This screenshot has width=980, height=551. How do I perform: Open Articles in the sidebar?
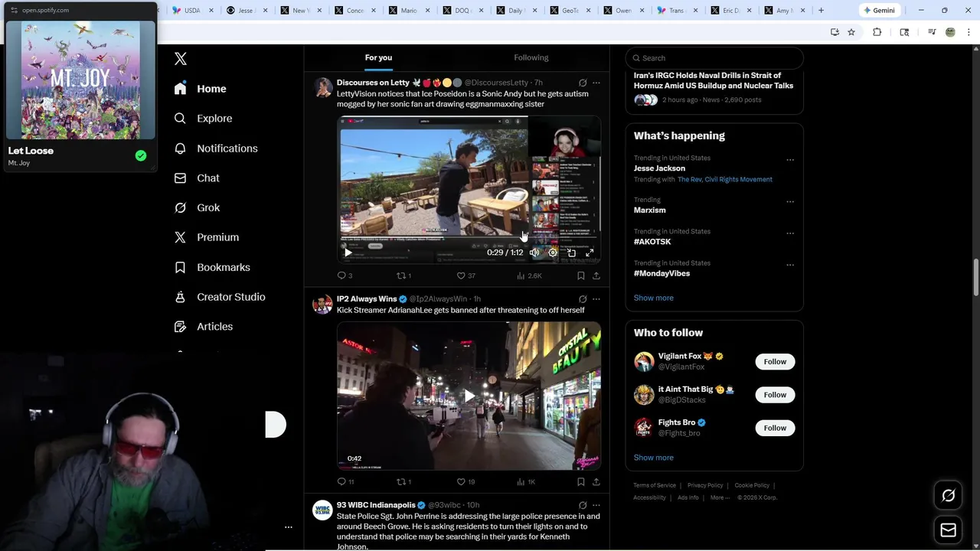pyautogui.click(x=204, y=327)
